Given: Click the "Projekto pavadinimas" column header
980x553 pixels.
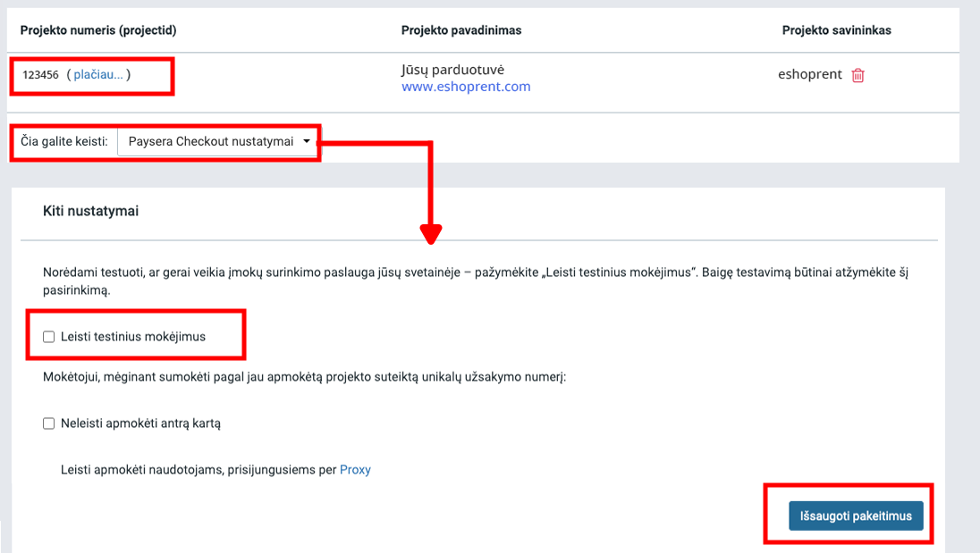Looking at the screenshot, I should tap(461, 30).
